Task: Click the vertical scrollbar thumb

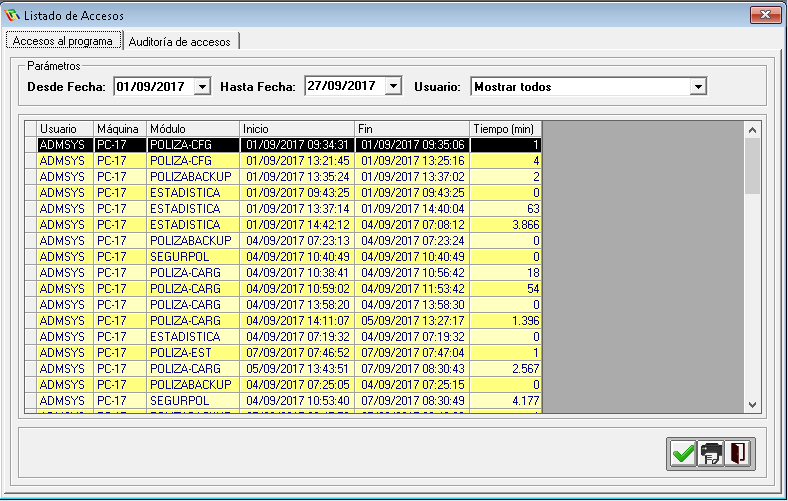Action: [752, 166]
